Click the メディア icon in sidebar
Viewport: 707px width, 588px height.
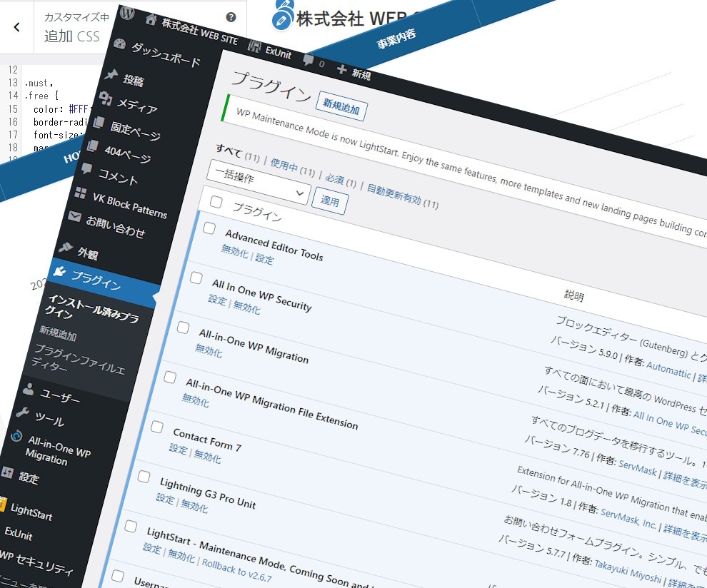tap(105, 98)
